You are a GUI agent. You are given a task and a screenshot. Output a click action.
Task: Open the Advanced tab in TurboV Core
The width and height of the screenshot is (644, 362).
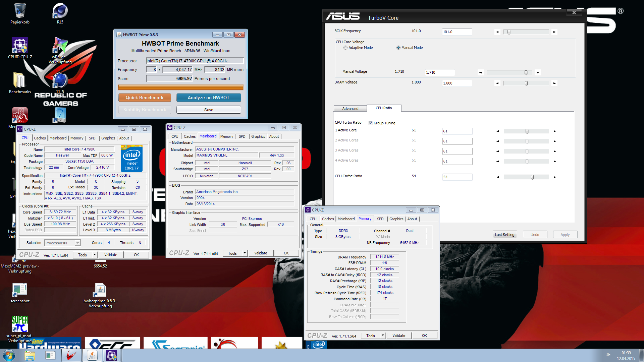click(350, 109)
